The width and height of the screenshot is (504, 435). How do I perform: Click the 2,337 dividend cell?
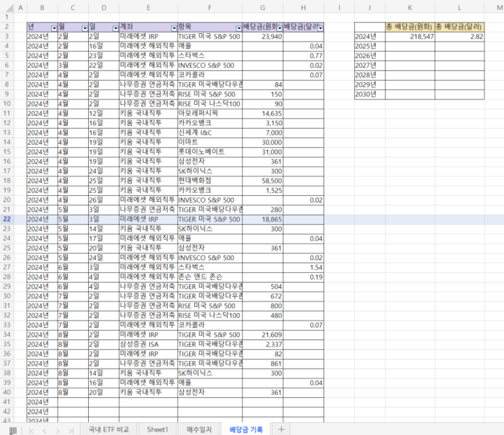pos(263,344)
